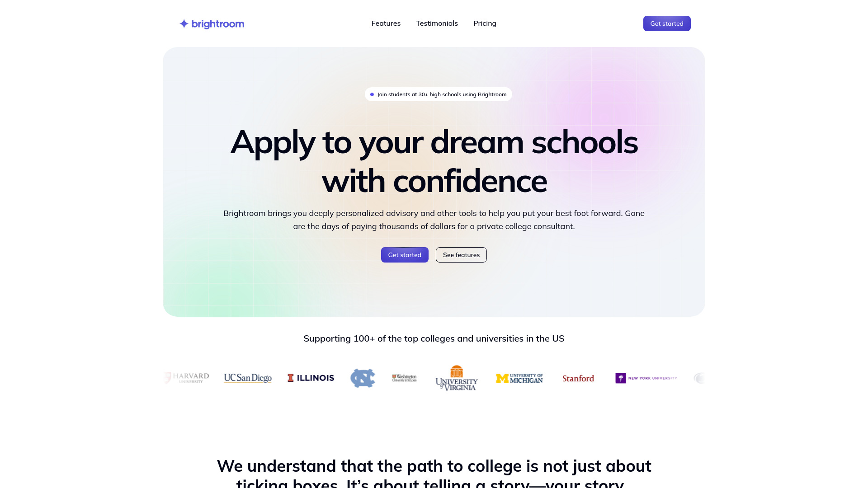Screen dimensions: 868x488
Task: Expand the Join students announcement badge
Action: [438, 94]
